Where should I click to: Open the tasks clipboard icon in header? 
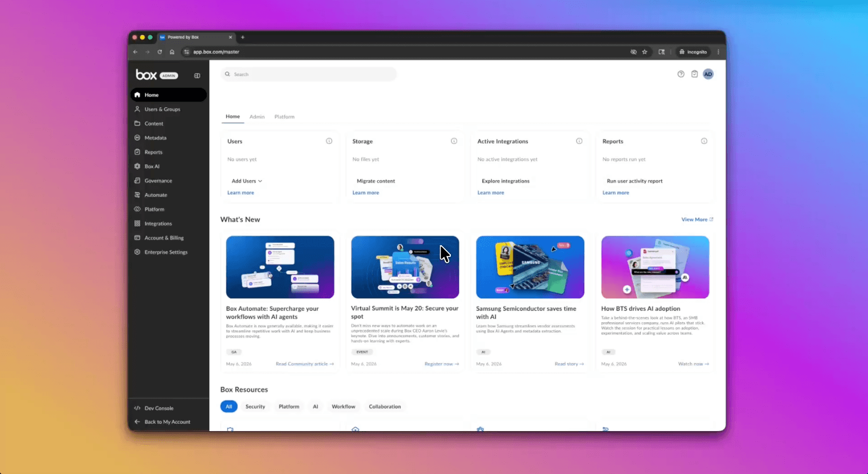[x=694, y=74]
